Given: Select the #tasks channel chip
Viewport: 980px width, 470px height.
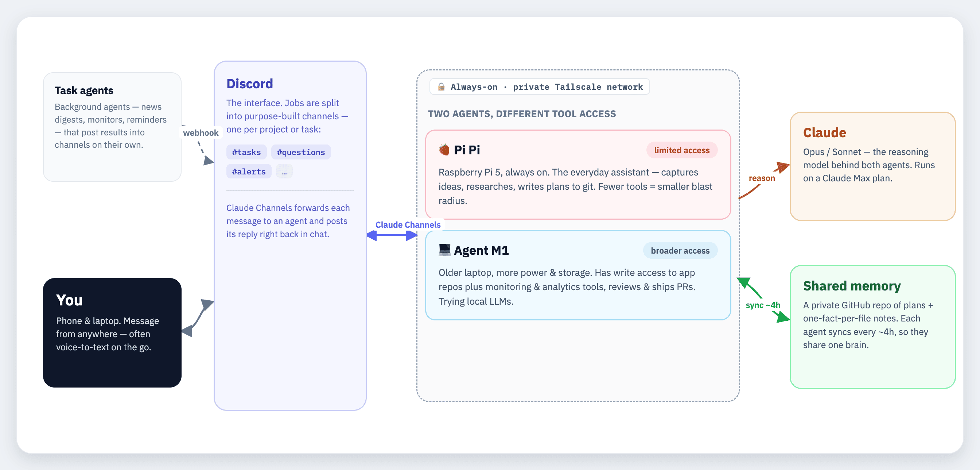Looking at the screenshot, I should pos(246,153).
